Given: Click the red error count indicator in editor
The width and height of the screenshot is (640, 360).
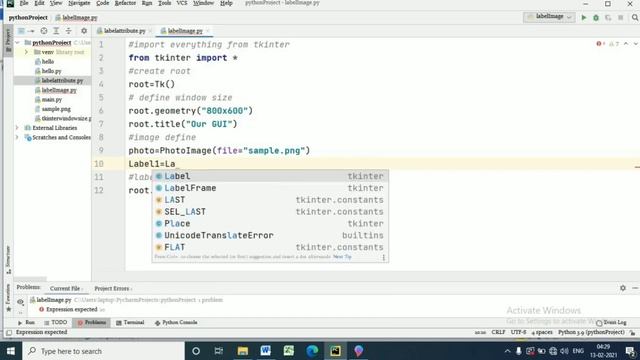Looking at the screenshot, I should pos(600,44).
